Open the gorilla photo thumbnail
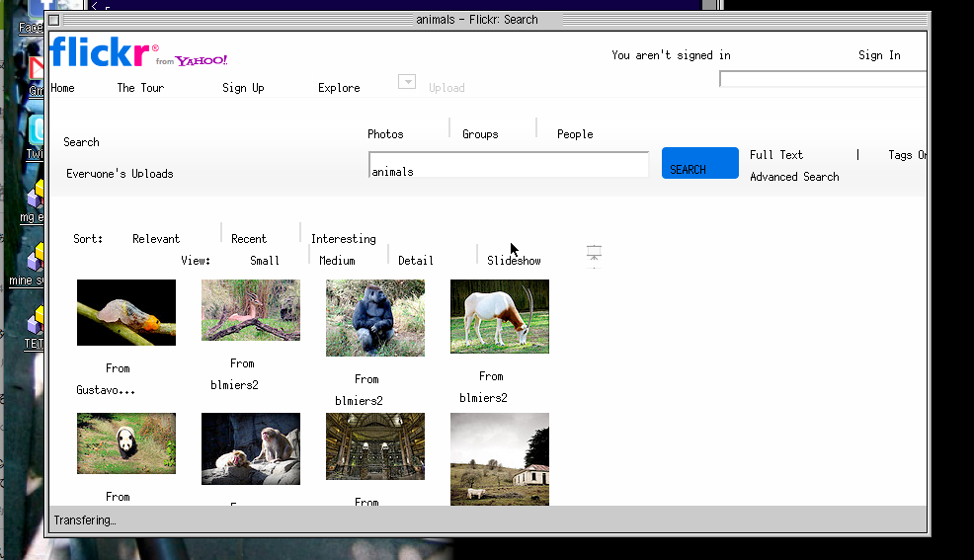This screenshot has height=560, width=974. (375, 318)
